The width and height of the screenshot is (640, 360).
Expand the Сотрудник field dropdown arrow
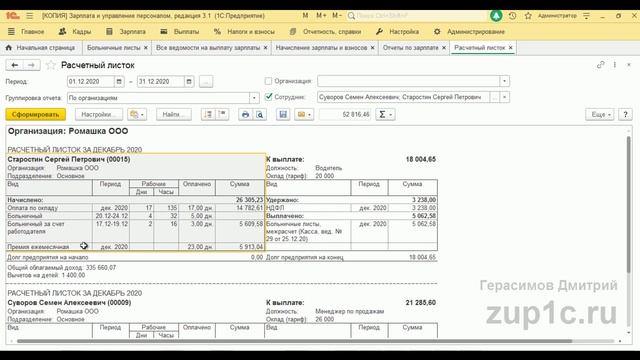point(504,97)
